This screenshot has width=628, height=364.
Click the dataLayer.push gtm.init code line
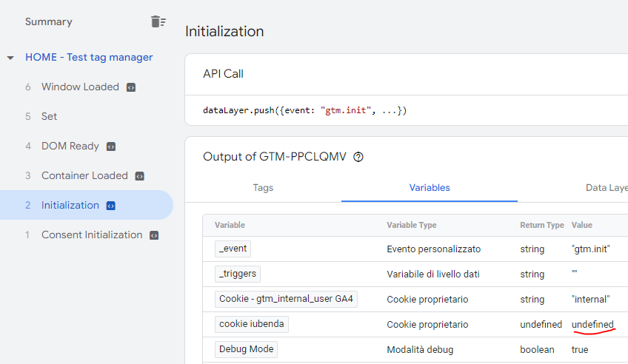coord(305,110)
